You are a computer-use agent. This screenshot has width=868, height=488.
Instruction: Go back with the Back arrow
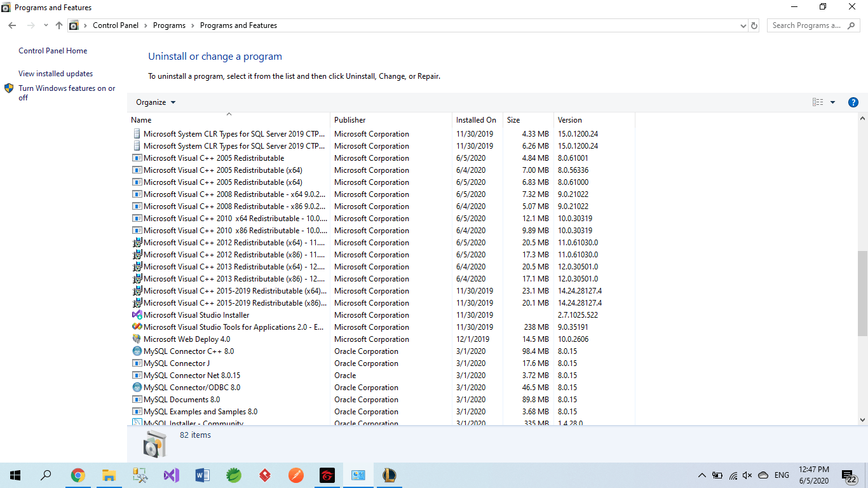click(x=12, y=25)
